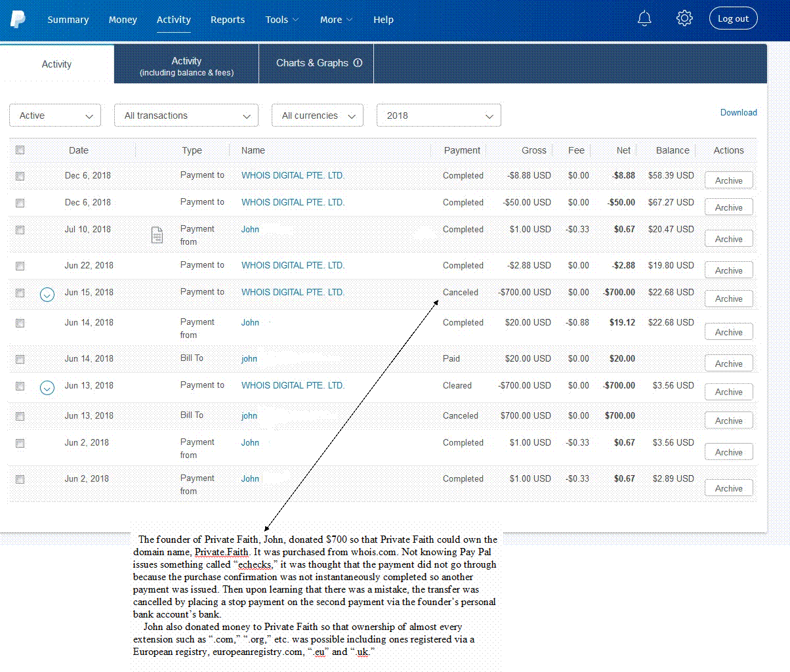Viewport: 790px width, 672px height.
Task: Switch to Activity including balance & fees tab
Action: pos(186,64)
